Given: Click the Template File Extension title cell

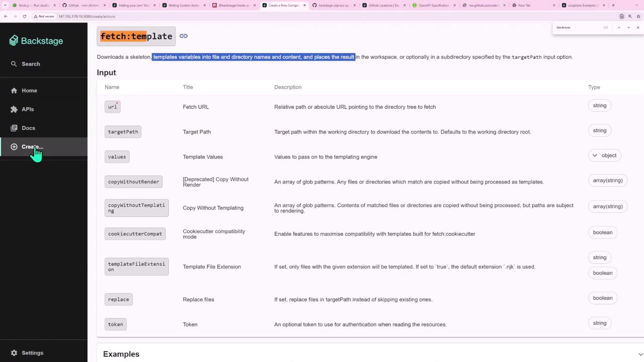Looking at the screenshot, I should 212,267.
